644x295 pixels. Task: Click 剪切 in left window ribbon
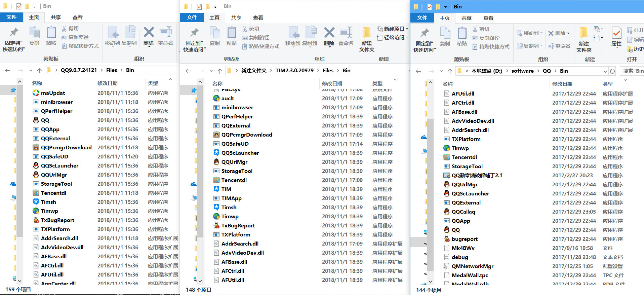click(70, 29)
